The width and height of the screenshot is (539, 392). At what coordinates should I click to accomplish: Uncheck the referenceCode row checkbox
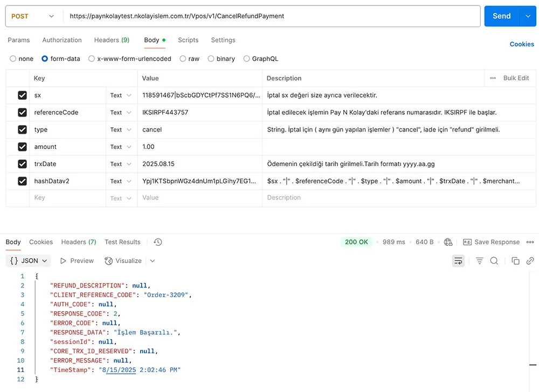(x=22, y=113)
